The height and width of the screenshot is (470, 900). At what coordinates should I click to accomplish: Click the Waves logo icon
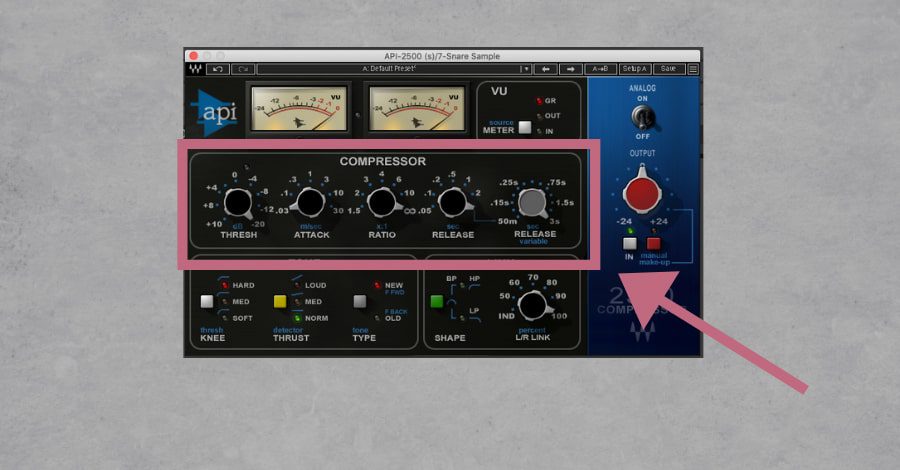(x=196, y=69)
